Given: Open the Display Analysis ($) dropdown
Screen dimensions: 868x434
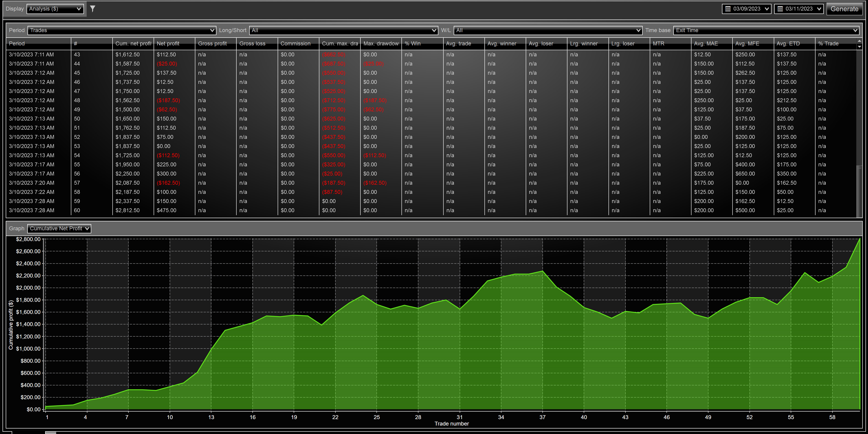Looking at the screenshot, I should [55, 9].
